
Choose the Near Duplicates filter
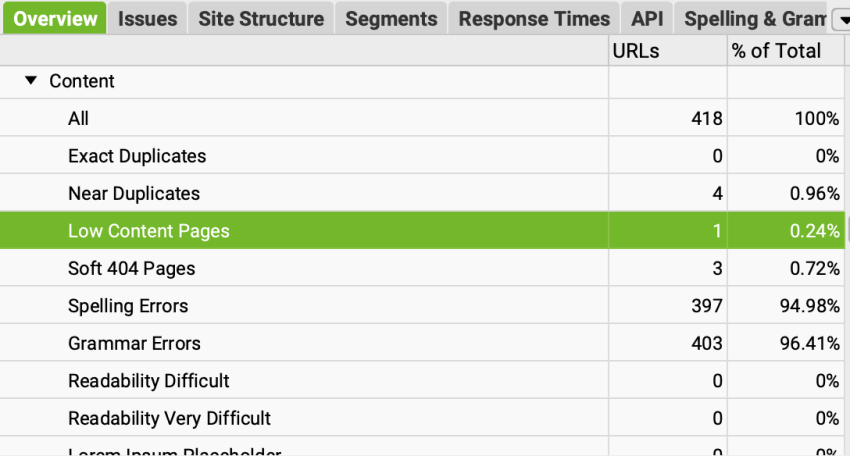(x=134, y=194)
